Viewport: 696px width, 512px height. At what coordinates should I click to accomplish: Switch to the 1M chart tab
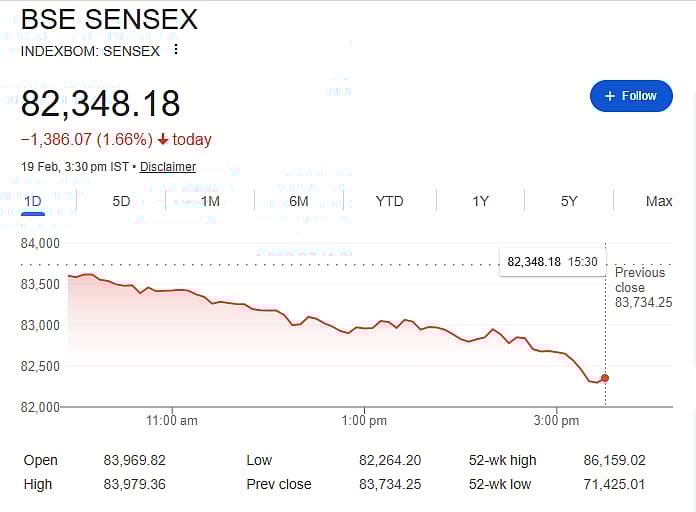click(x=210, y=201)
